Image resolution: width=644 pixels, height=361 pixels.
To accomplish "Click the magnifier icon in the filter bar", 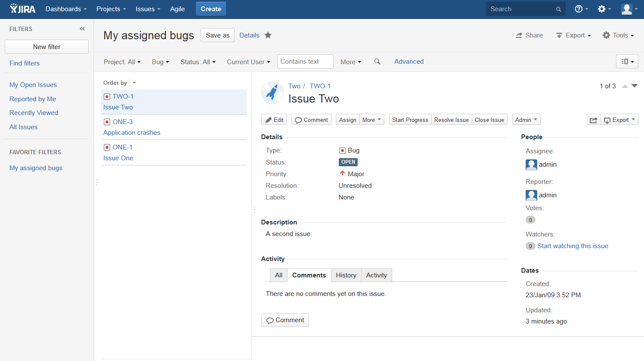I will pos(378,62).
